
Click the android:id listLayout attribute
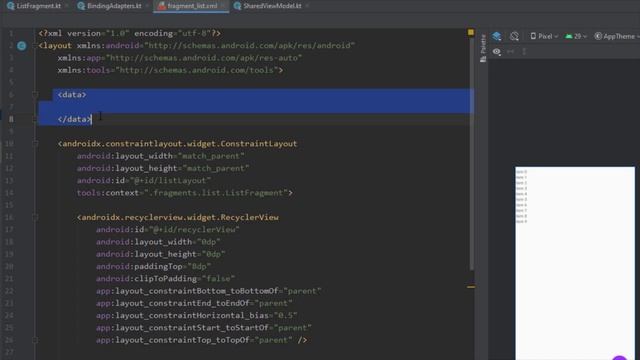click(x=144, y=180)
